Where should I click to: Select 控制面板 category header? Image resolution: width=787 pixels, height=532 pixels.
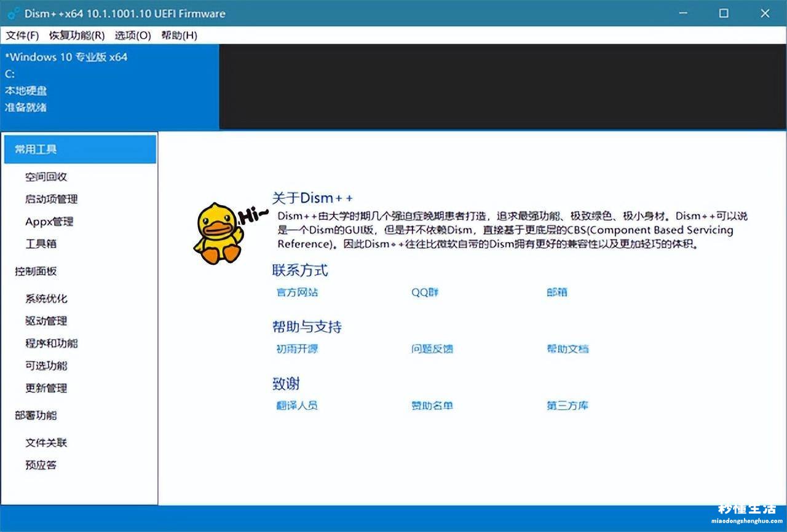36,272
